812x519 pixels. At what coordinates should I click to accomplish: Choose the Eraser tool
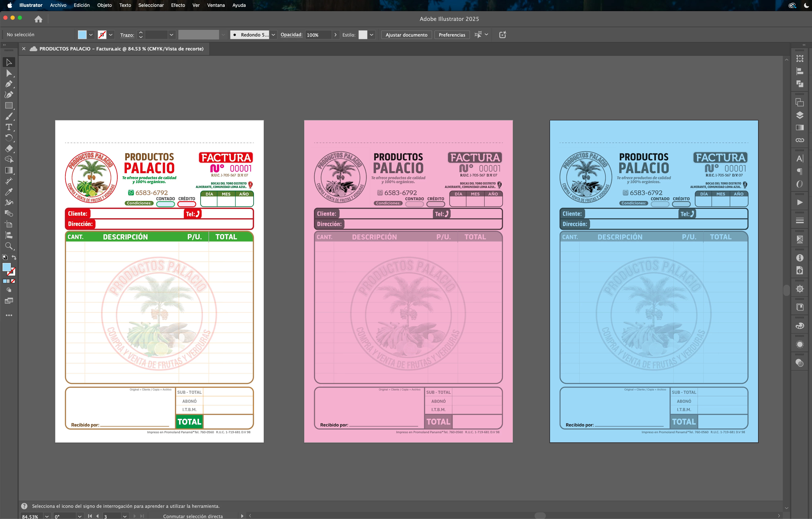(9, 149)
